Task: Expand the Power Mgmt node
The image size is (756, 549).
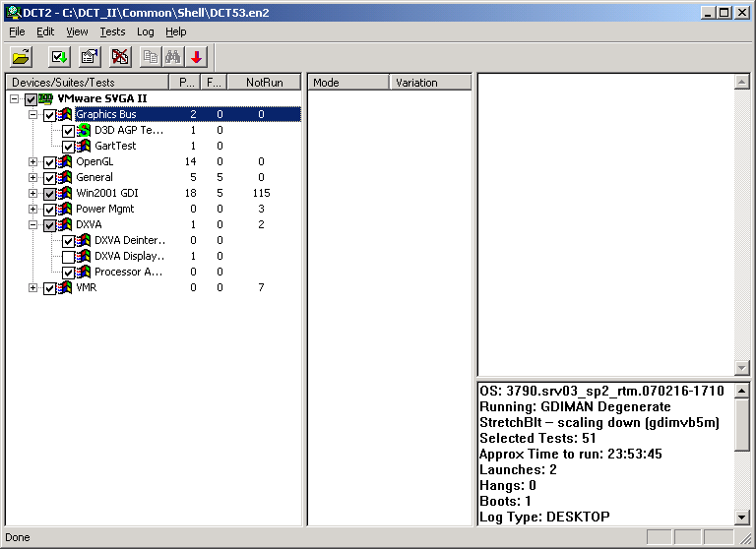Action: pyautogui.click(x=32, y=210)
